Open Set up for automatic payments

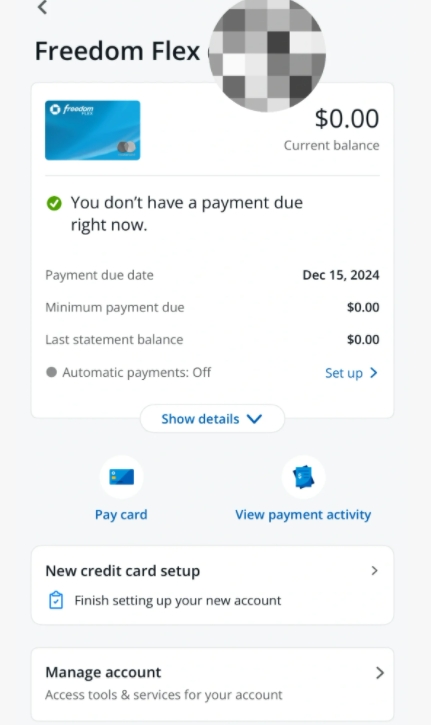click(x=344, y=373)
